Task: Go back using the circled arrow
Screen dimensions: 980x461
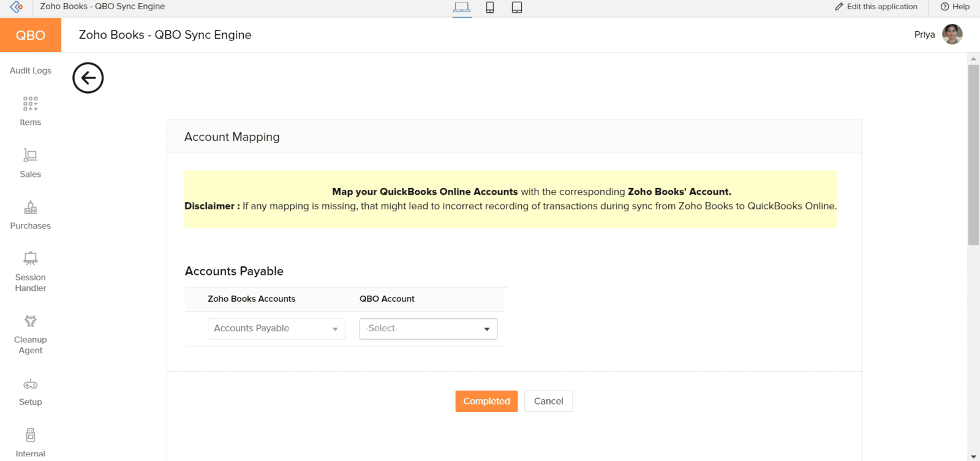Action: tap(88, 78)
